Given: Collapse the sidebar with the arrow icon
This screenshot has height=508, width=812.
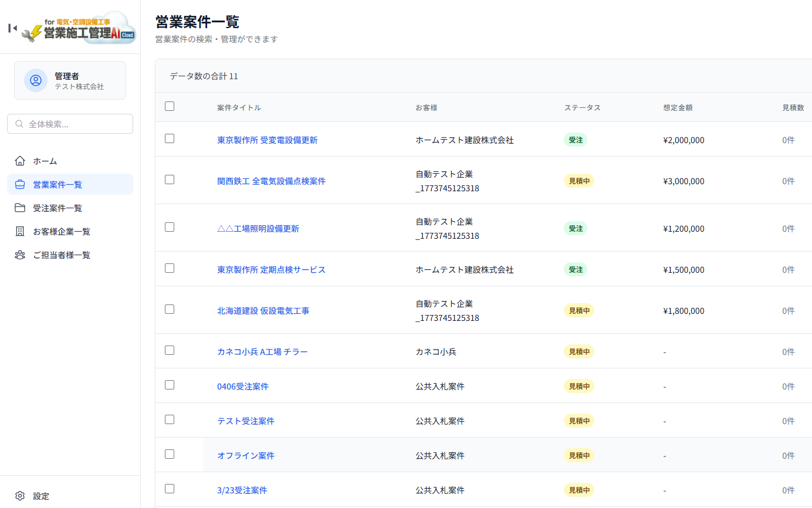Looking at the screenshot, I should [x=12, y=28].
